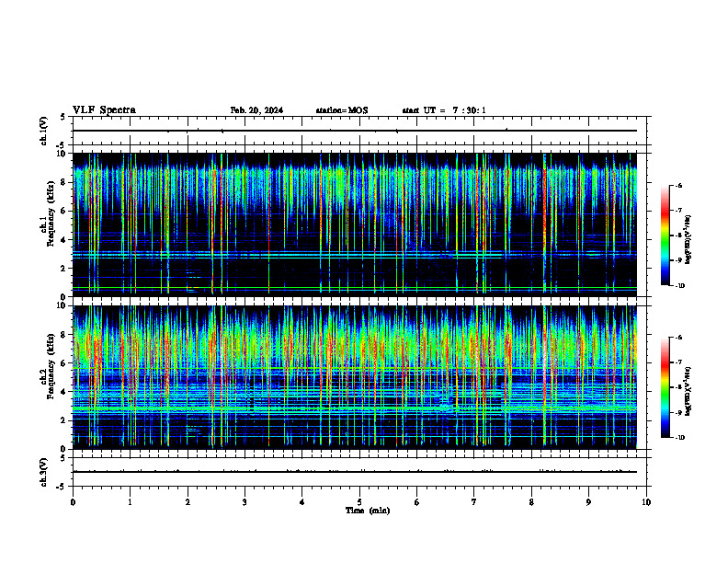Click the "start UT = 7 :30: 1" text
728x563 pixels.
click(444, 110)
